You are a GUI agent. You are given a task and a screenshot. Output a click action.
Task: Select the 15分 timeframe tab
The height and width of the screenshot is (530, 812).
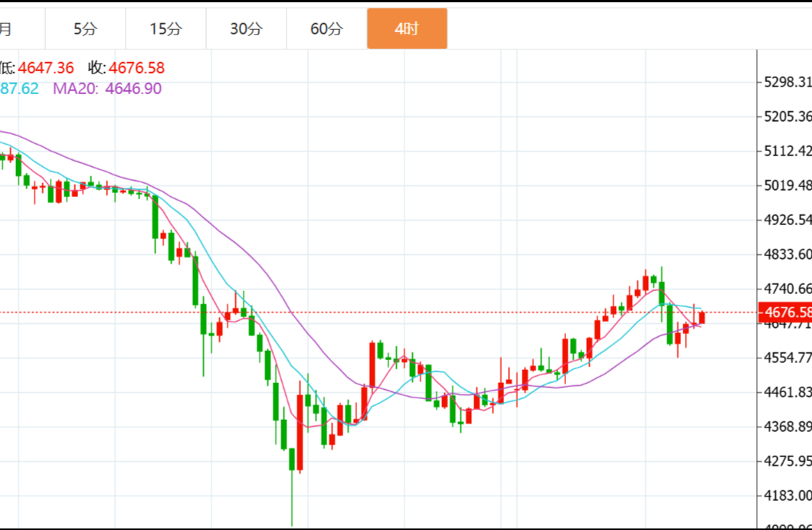(165, 29)
